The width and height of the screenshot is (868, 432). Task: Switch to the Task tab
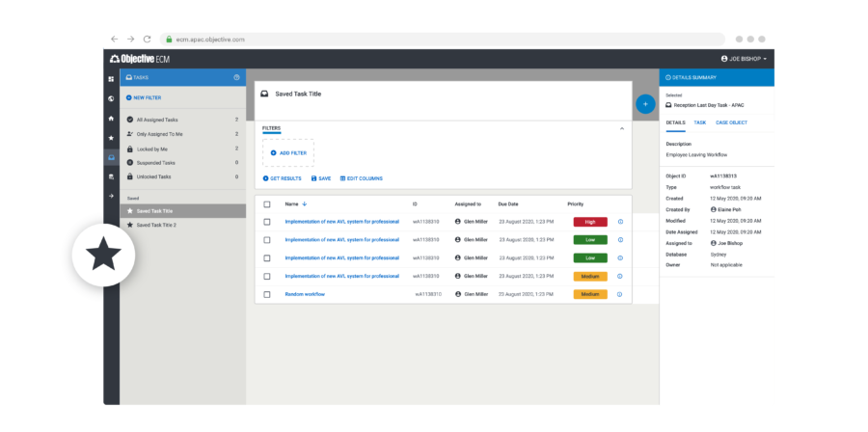[700, 122]
